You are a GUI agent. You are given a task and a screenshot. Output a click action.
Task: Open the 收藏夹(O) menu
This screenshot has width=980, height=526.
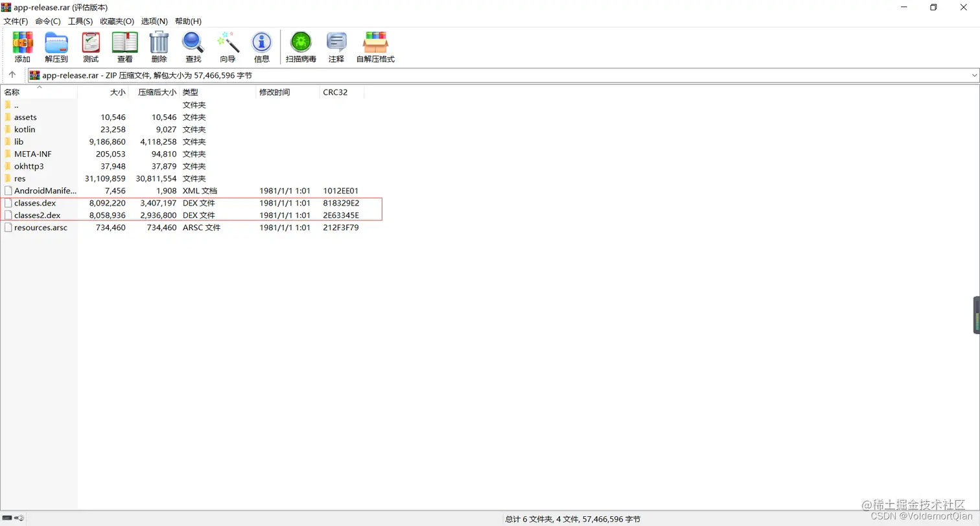pyautogui.click(x=117, y=21)
